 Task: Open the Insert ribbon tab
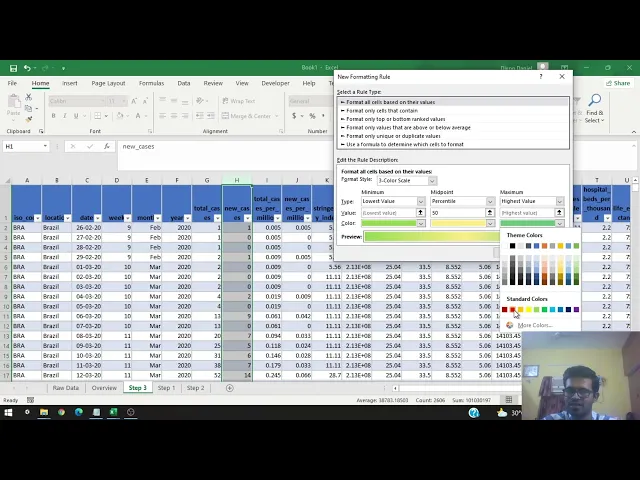point(70,83)
